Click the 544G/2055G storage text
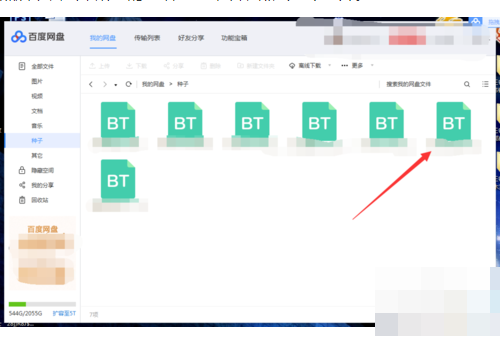This screenshot has width=500, height=360. click(26, 313)
